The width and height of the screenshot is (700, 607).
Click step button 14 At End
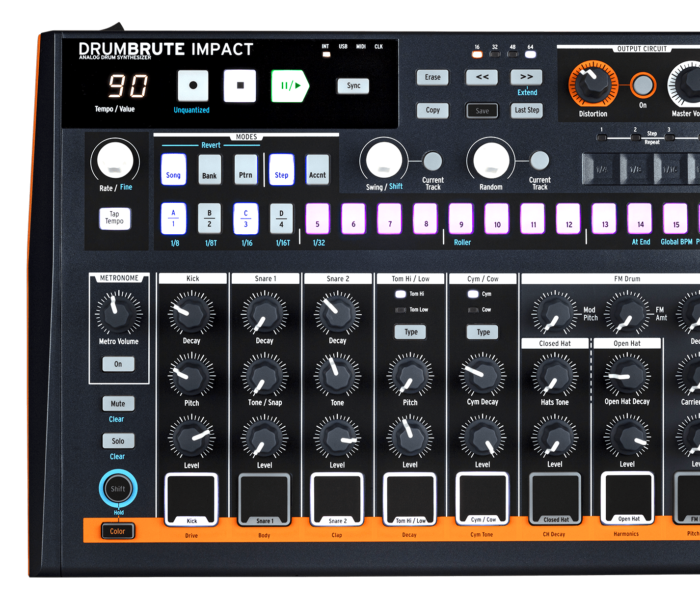click(x=640, y=219)
